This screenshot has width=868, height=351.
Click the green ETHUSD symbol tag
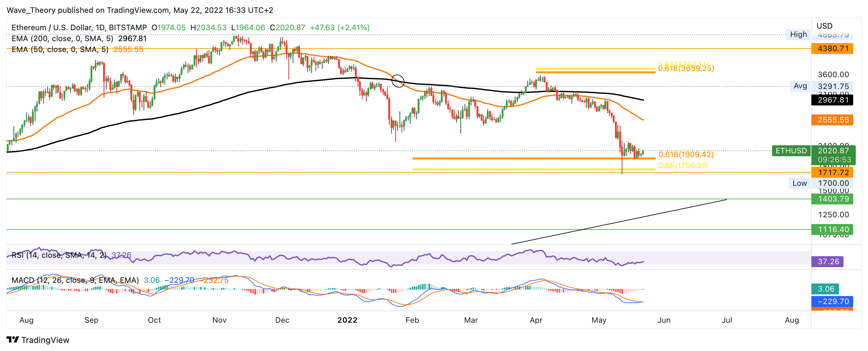pyautogui.click(x=791, y=151)
